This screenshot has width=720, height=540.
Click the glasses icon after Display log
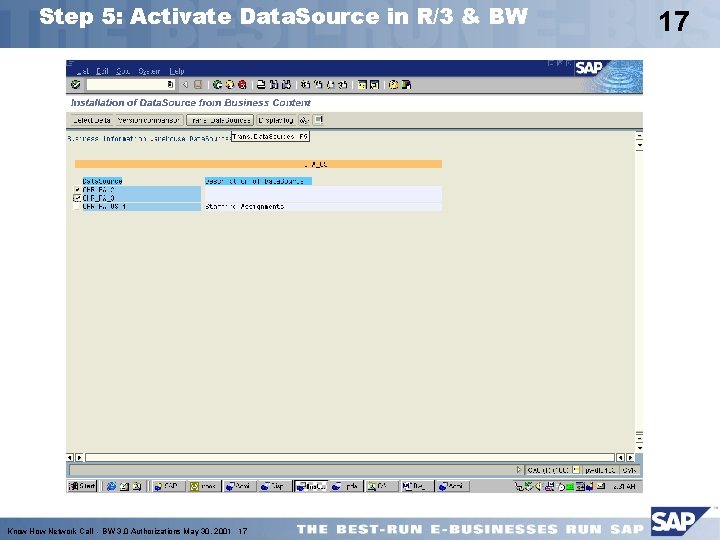(304, 120)
